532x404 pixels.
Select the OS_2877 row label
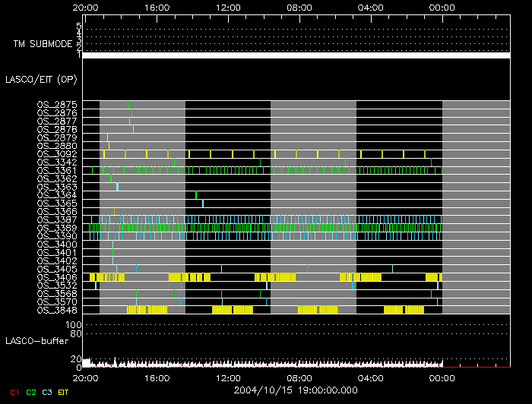(x=57, y=121)
